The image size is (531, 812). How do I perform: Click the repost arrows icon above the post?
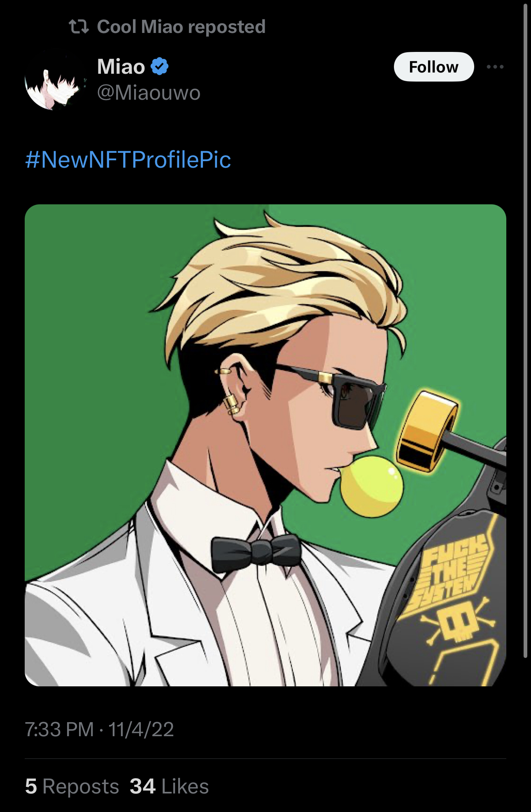(x=79, y=27)
